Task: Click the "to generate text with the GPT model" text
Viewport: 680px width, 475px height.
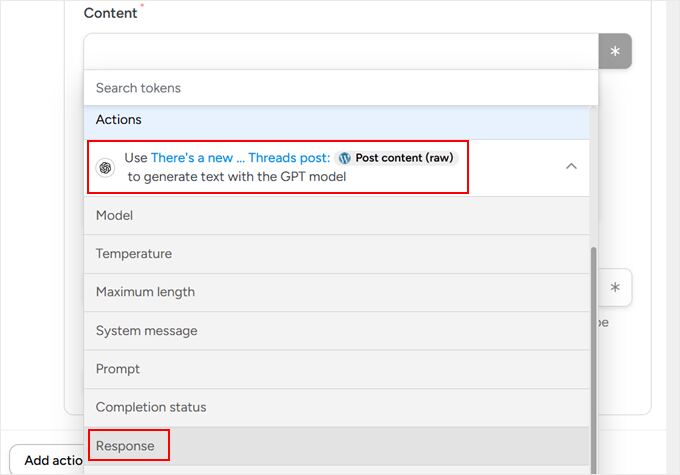Action: (236, 177)
